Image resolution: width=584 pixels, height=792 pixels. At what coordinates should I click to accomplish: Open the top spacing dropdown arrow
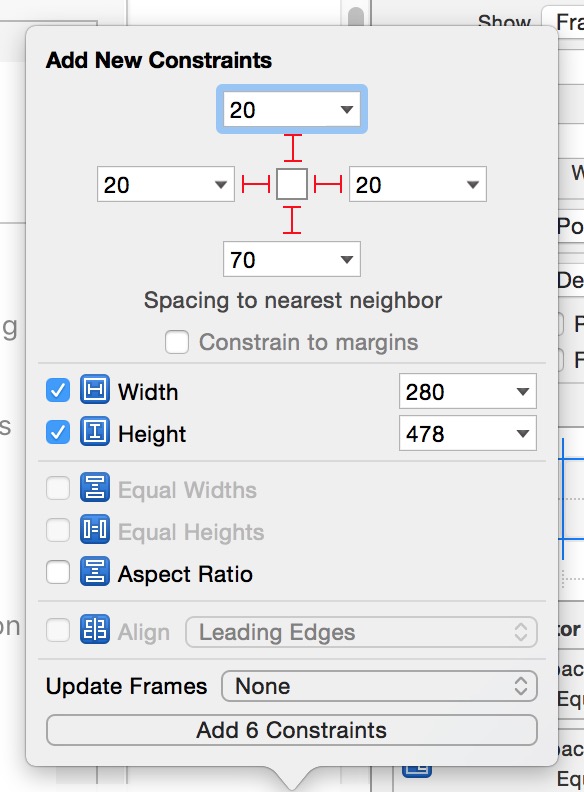[347, 110]
